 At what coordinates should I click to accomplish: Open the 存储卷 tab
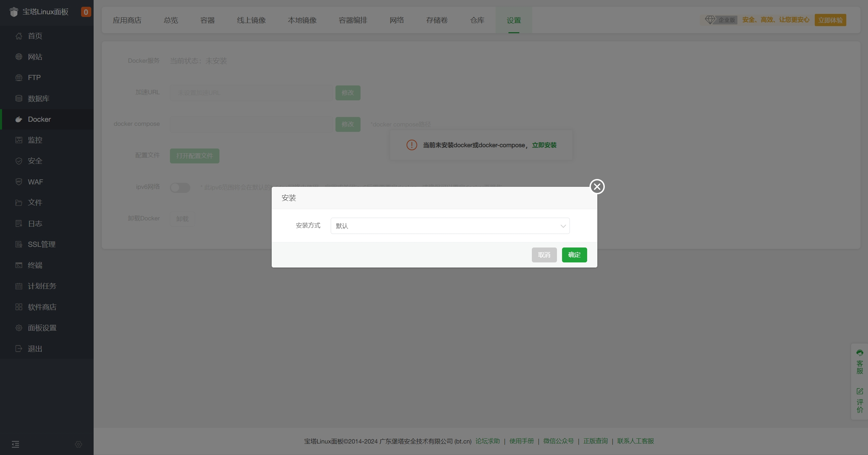pyautogui.click(x=437, y=20)
